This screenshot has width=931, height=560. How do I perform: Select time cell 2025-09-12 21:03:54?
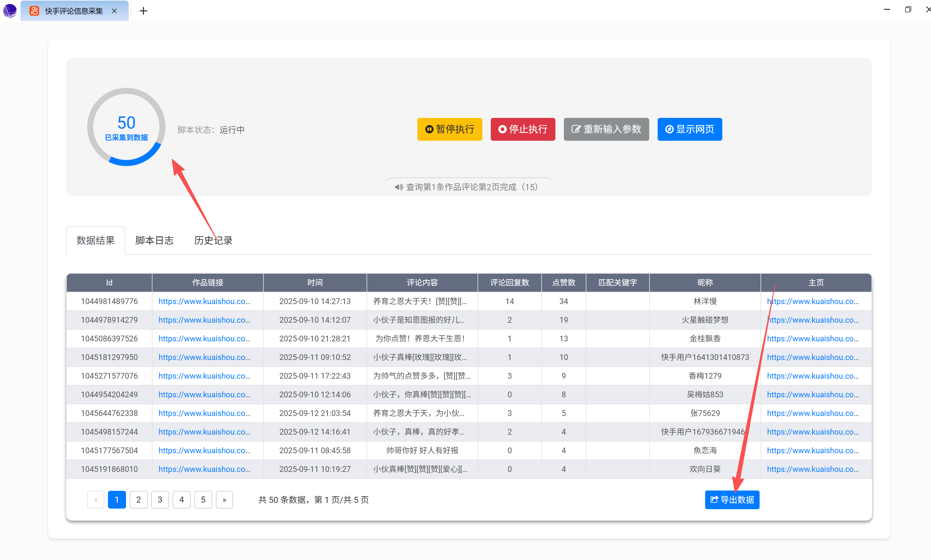click(315, 413)
